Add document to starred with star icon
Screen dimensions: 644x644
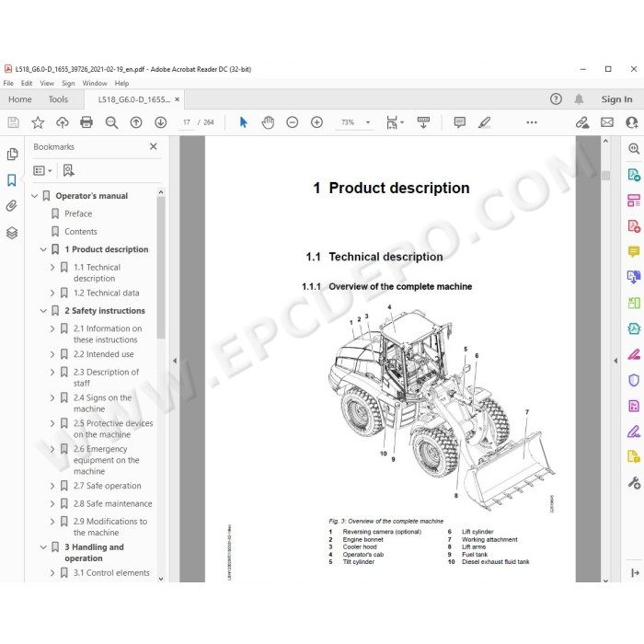coord(38,122)
